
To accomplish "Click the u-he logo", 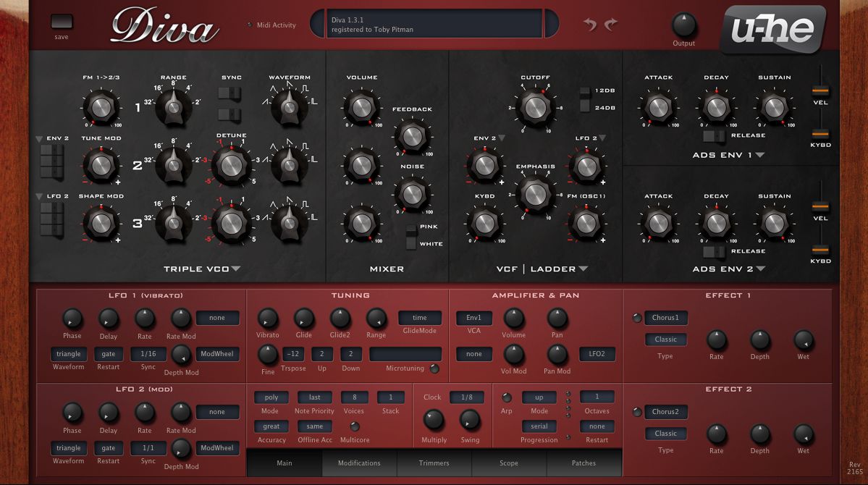I will (x=773, y=29).
